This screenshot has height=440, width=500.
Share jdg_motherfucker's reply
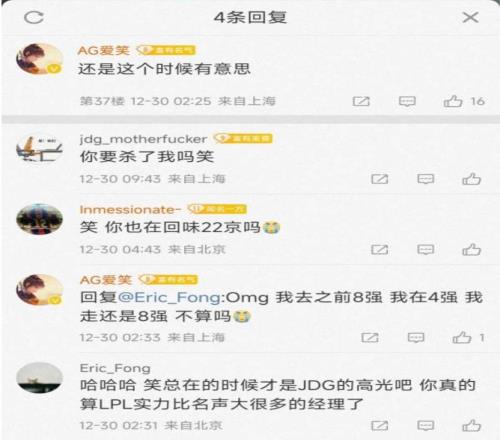[x=380, y=179]
